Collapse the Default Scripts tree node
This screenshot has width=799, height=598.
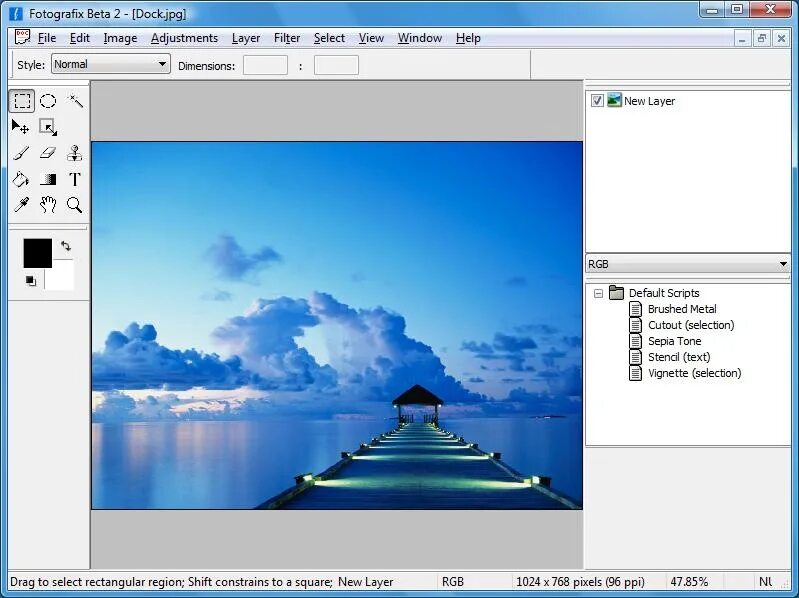(598, 293)
